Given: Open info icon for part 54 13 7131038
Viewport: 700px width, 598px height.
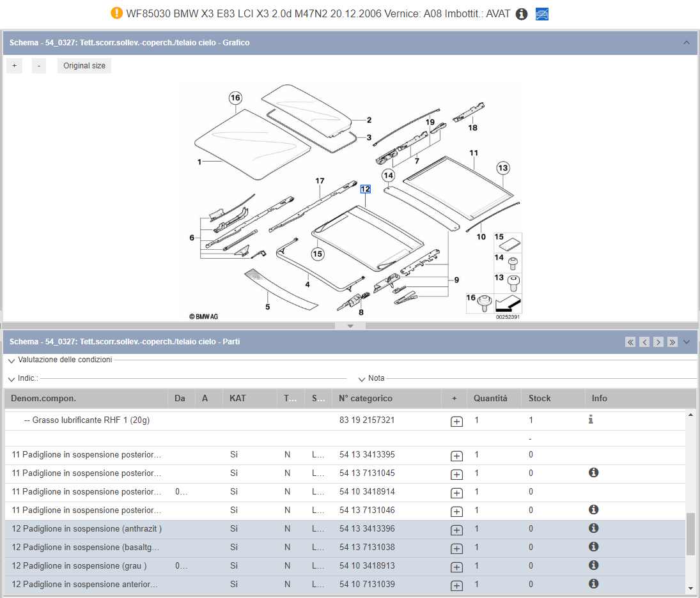Looking at the screenshot, I should point(593,546).
